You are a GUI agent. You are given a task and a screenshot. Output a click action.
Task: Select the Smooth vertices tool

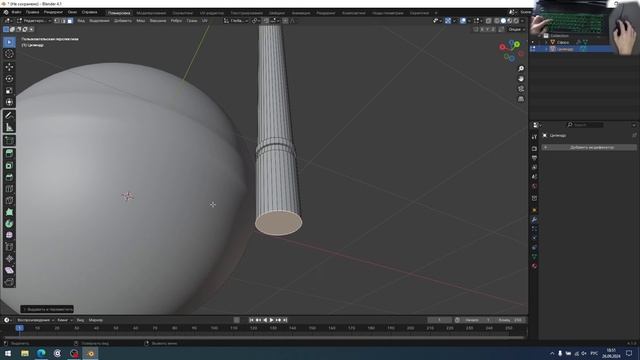click(9, 236)
